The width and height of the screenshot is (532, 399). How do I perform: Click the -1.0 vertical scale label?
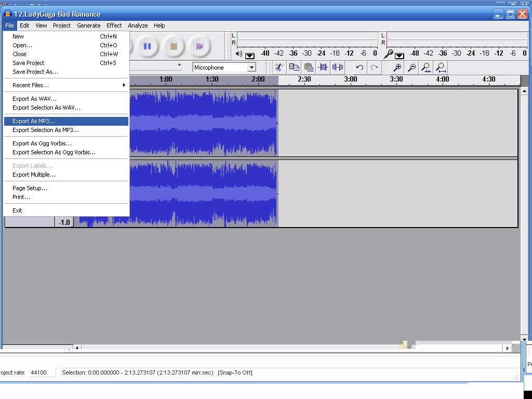coord(64,222)
